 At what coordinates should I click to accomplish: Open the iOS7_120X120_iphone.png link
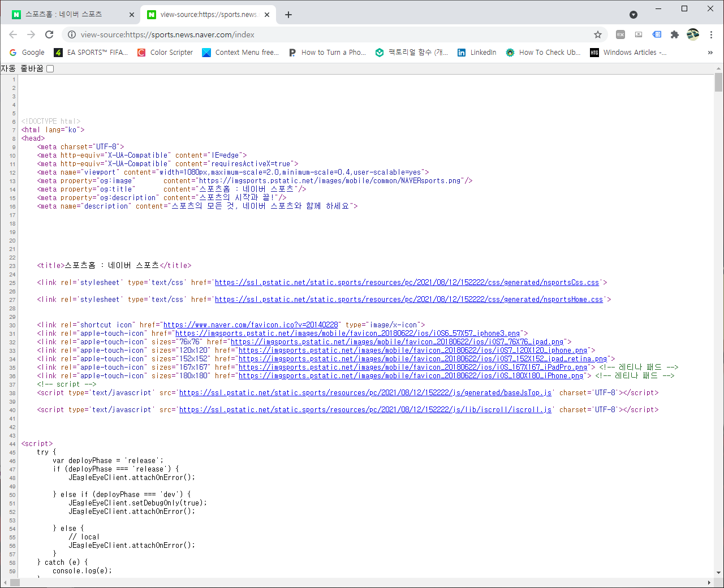tap(413, 351)
